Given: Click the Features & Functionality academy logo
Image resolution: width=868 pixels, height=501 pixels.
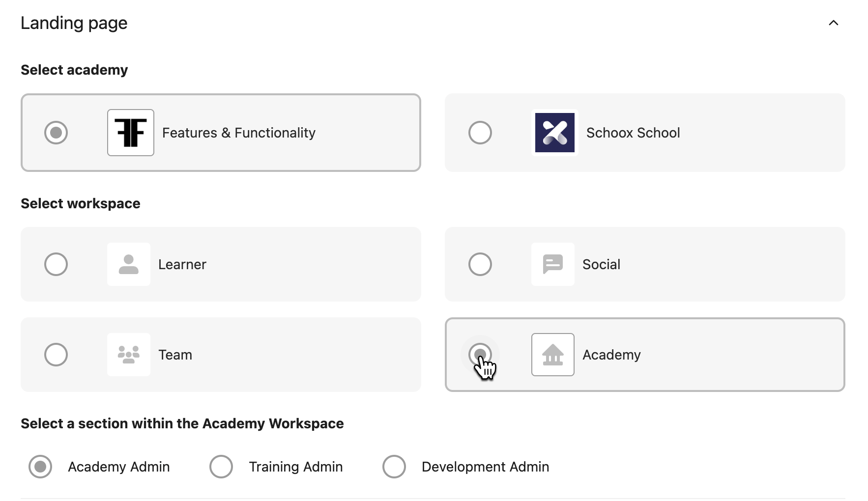Looking at the screenshot, I should tap(130, 133).
